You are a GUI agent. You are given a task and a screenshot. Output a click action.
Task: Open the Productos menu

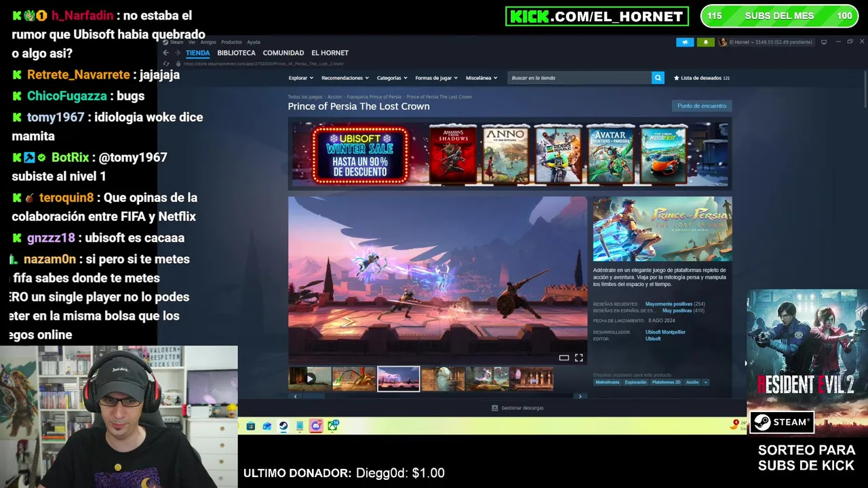231,42
